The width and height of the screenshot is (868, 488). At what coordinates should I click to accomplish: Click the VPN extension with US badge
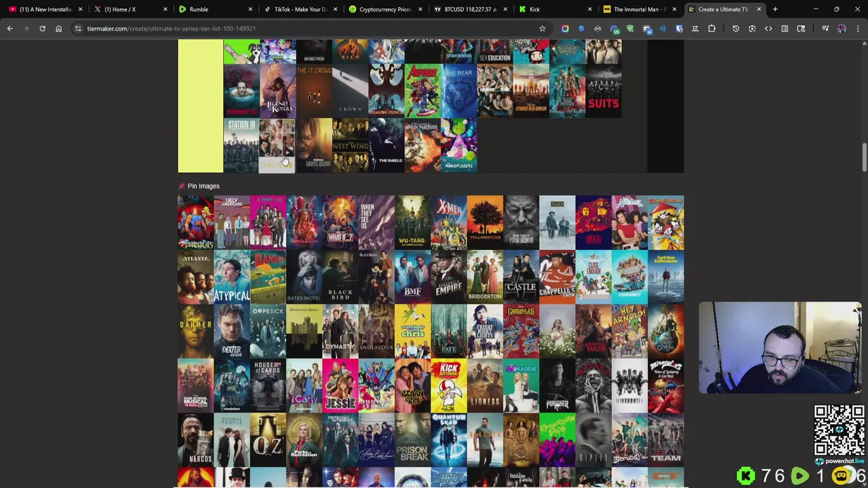pos(614,28)
